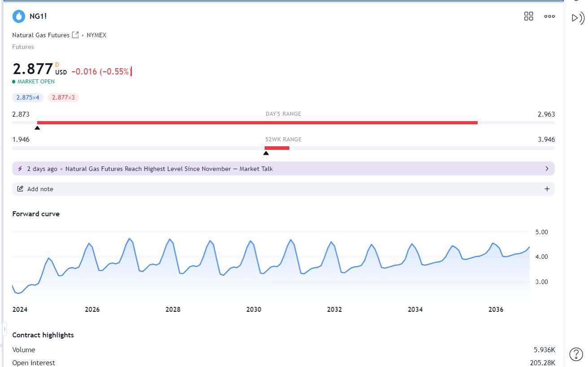Viewport: 588px width, 367px height.
Task: Click the Day's Range red bar
Action: point(257,122)
